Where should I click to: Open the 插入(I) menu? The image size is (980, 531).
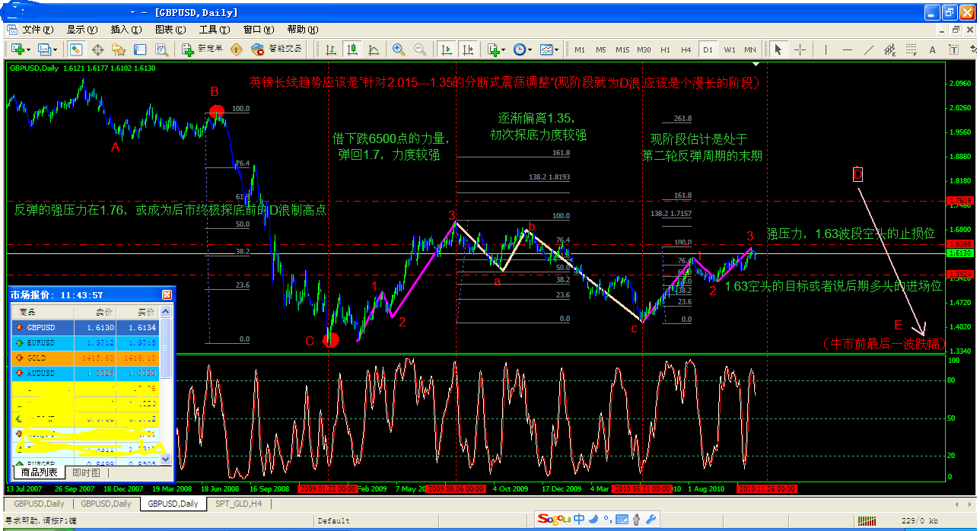coord(126,30)
